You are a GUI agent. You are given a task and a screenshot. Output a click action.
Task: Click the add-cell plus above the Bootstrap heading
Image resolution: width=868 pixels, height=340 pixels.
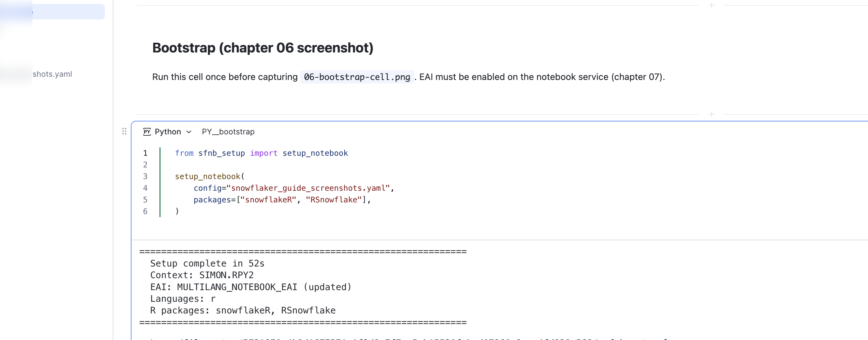[x=711, y=5]
